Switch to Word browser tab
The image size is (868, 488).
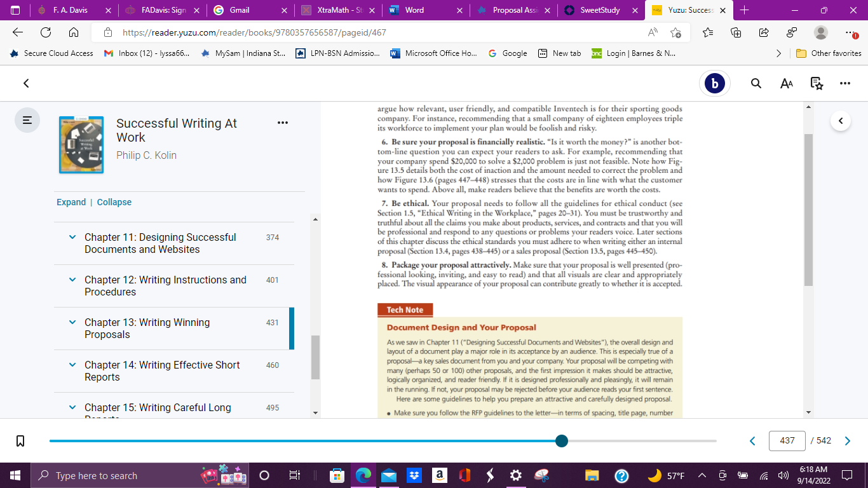[425, 10]
